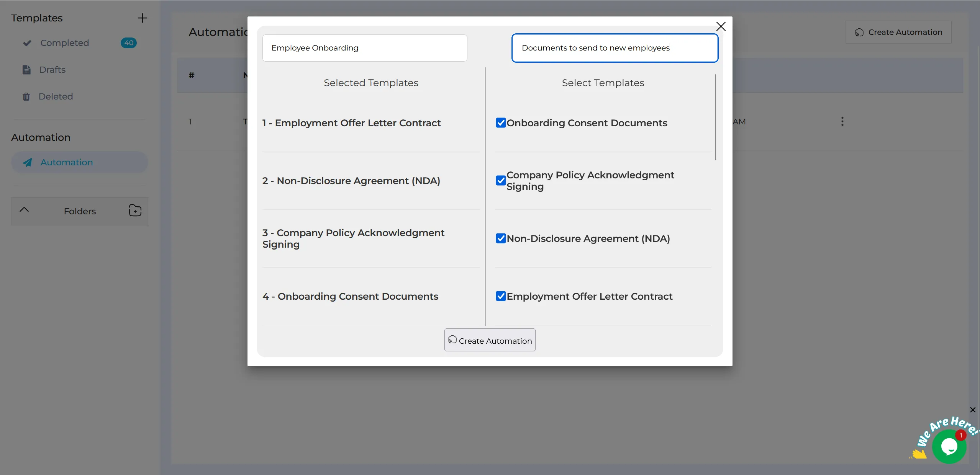980x475 pixels.
Task: Uncheck Onboarding Consent Documents template
Action: click(x=501, y=122)
